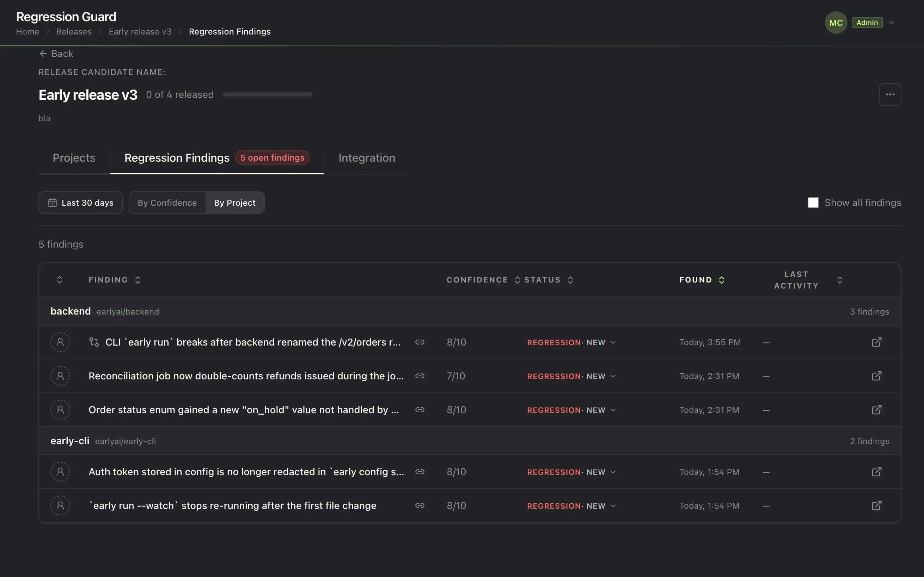
Task: Enable the Show all findings checkbox
Action: pyautogui.click(x=813, y=203)
